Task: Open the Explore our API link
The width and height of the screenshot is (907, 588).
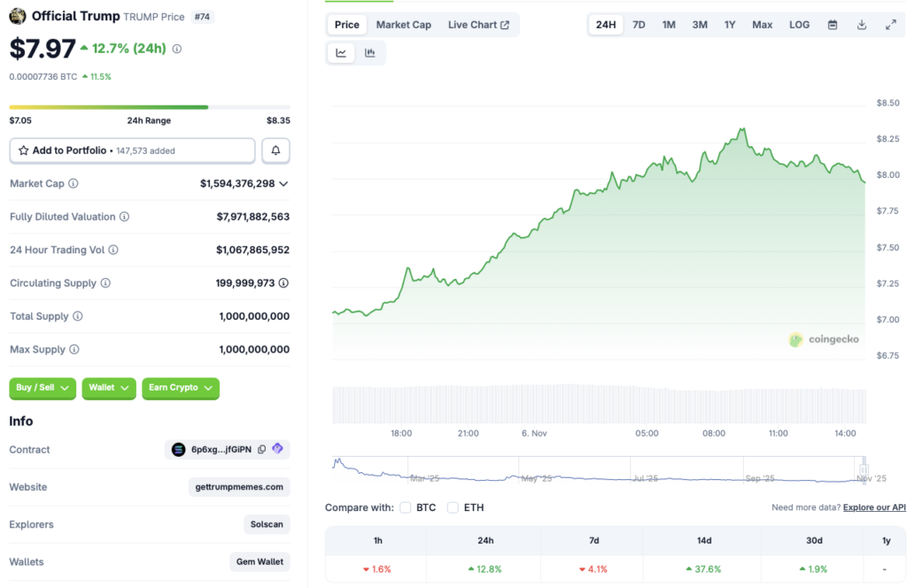Action: [874, 507]
